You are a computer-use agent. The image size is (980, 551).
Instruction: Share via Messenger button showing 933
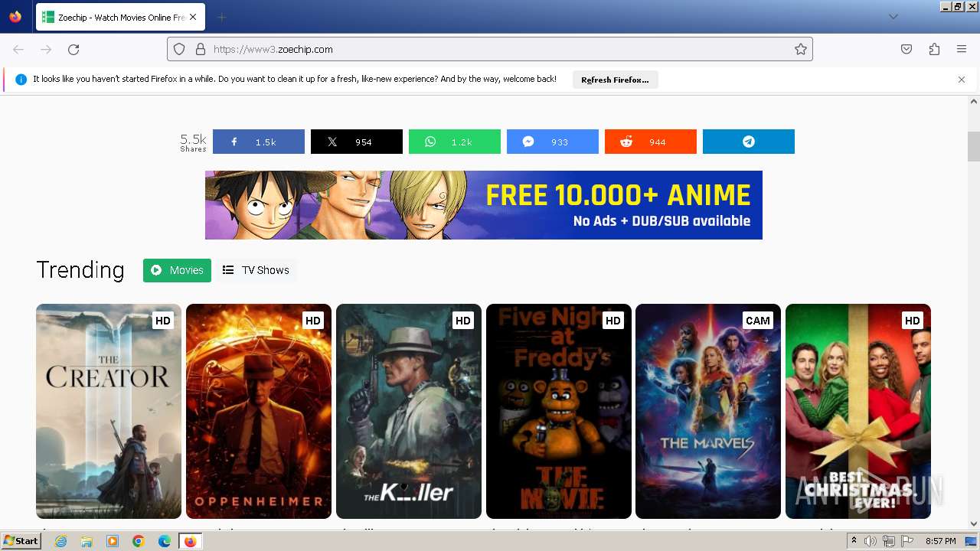pyautogui.click(x=553, y=142)
